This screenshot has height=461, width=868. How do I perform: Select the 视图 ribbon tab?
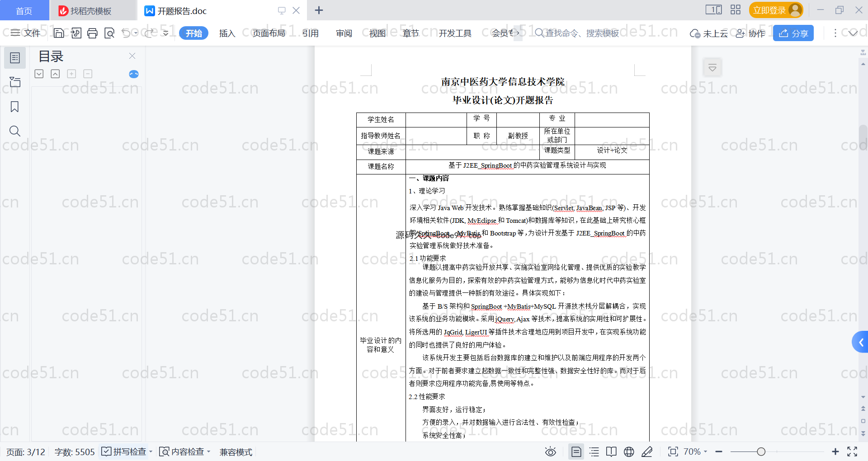[x=377, y=33]
